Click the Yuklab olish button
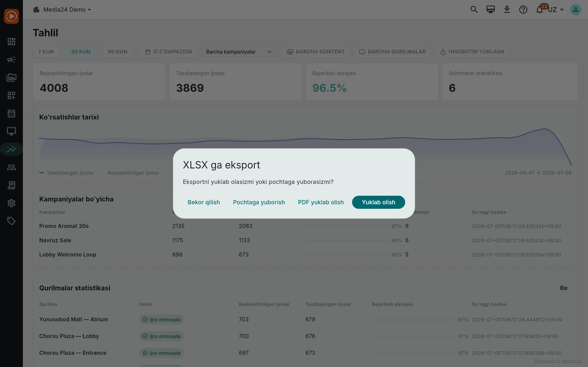The image size is (588, 367). click(x=378, y=202)
